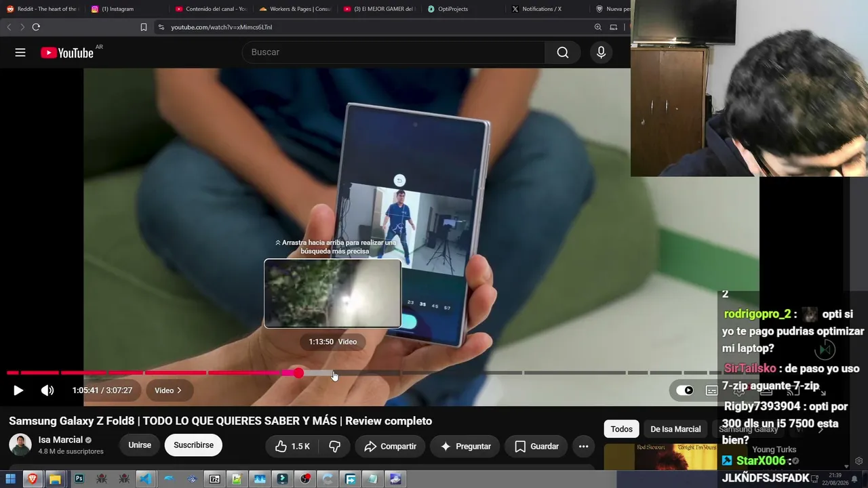This screenshot has height=488, width=868.
Task: Open the Windows notification bell
Action: click(854, 479)
